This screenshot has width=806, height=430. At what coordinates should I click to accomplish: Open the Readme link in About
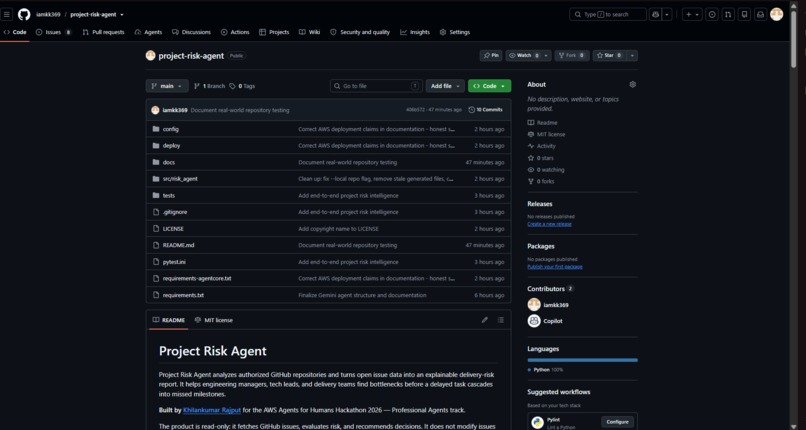click(542, 123)
